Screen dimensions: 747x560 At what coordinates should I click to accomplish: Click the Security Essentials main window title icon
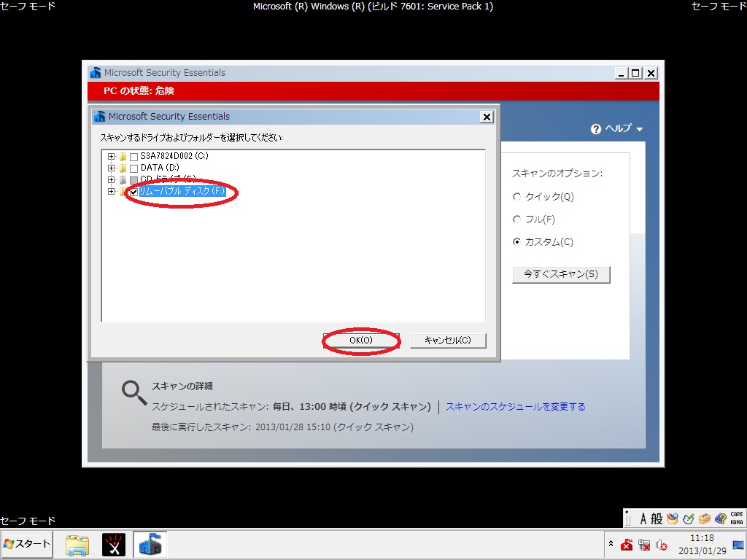(x=96, y=73)
